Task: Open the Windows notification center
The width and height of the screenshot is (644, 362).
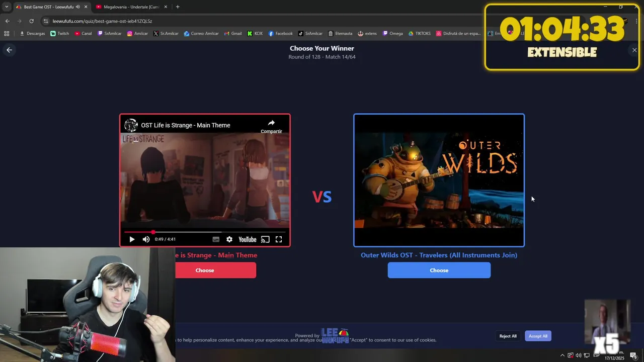Action: click(633, 355)
